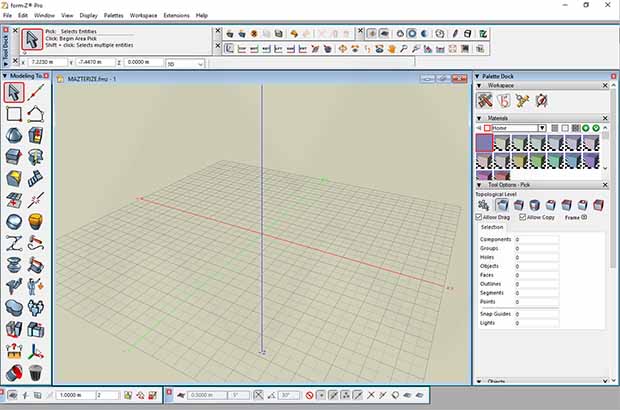Choose the red paint bucket tool
Viewport: 620px width, 410px height.
coord(14,372)
